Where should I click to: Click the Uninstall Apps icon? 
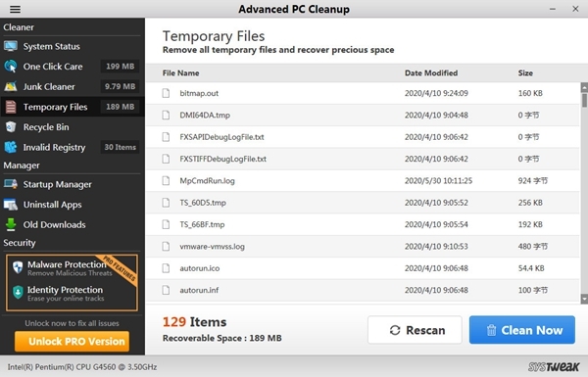click(x=11, y=205)
